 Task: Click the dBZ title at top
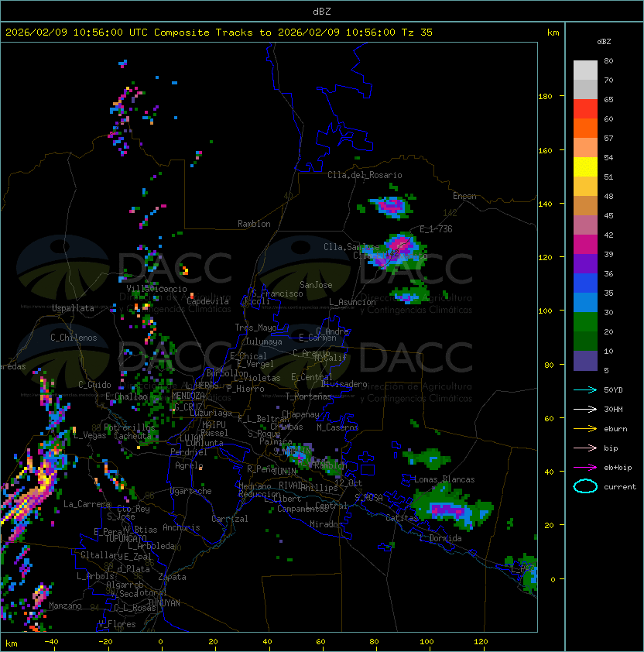pos(322,11)
